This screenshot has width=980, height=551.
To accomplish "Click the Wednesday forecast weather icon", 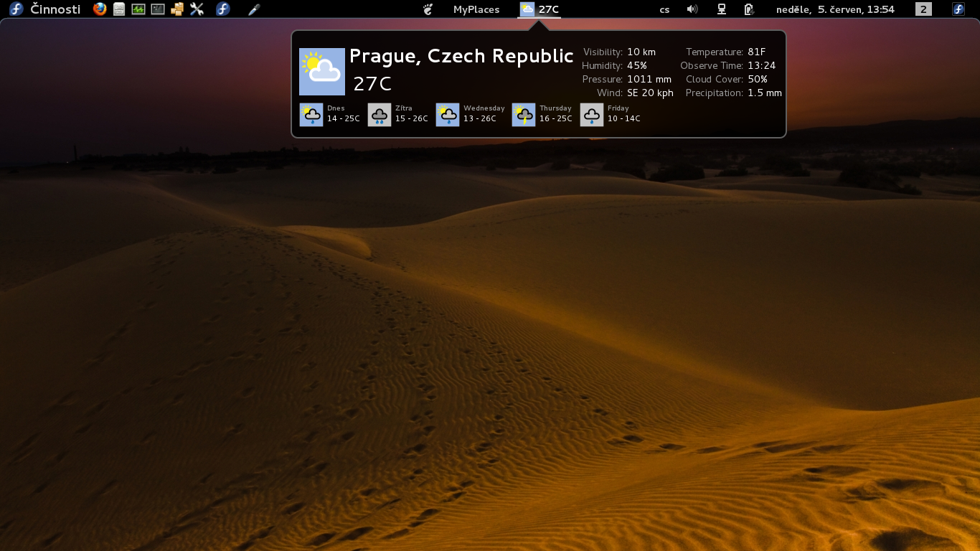I will point(448,115).
